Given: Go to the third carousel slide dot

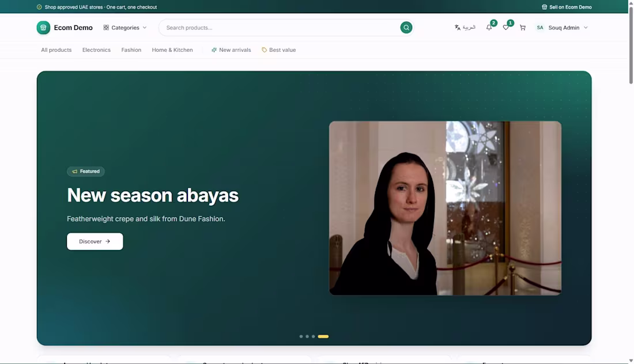Looking at the screenshot, I should point(313,336).
